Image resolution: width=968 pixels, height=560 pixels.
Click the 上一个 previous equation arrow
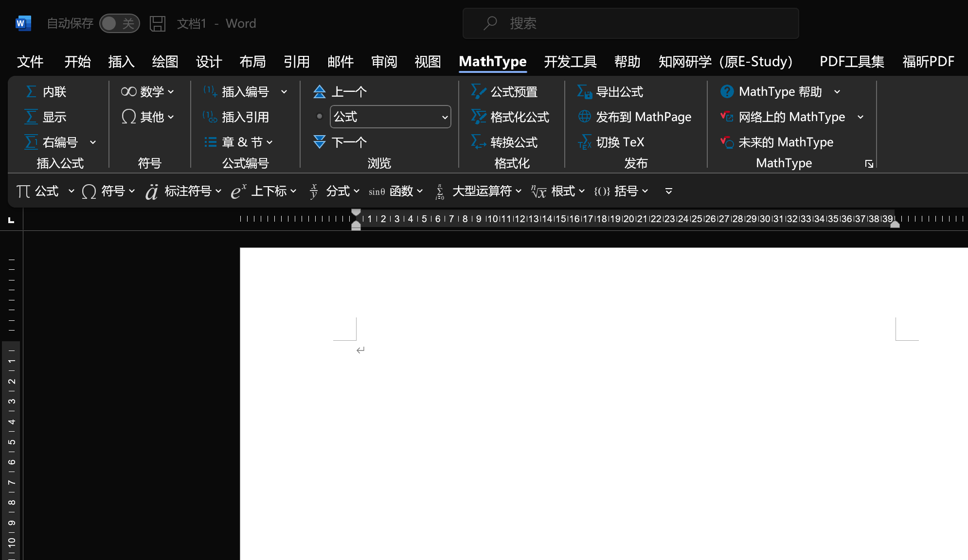[x=320, y=91]
